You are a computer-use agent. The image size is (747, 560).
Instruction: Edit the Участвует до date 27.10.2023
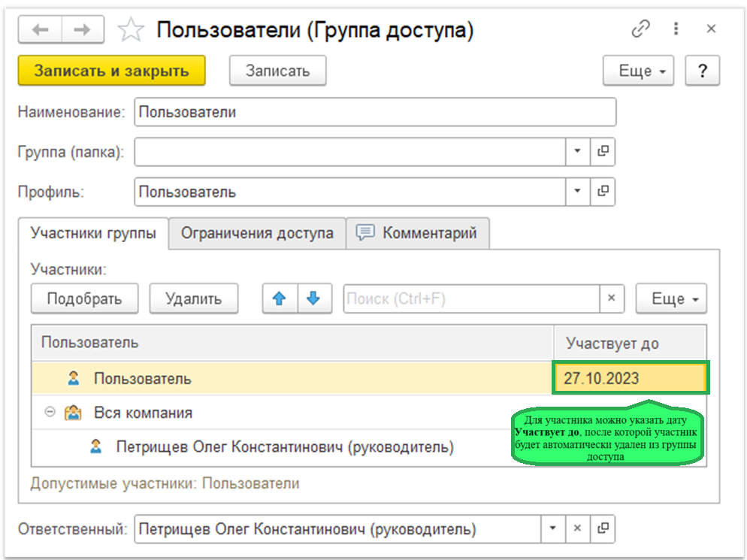630,378
